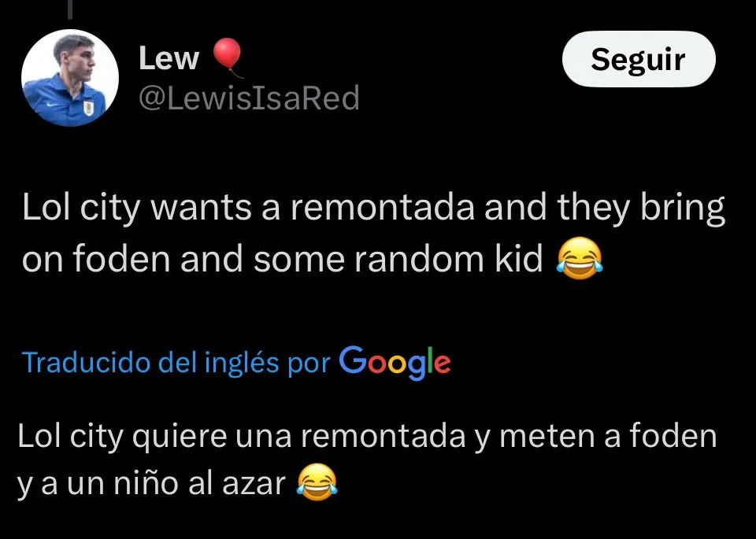Click the original tweet text about remontada
Screen dimensions: 756x539
point(373,233)
